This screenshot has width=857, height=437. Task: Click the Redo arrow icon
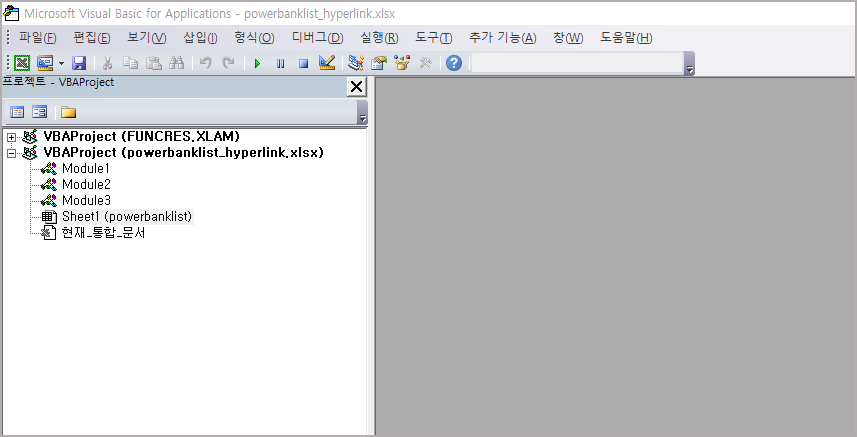(228, 63)
